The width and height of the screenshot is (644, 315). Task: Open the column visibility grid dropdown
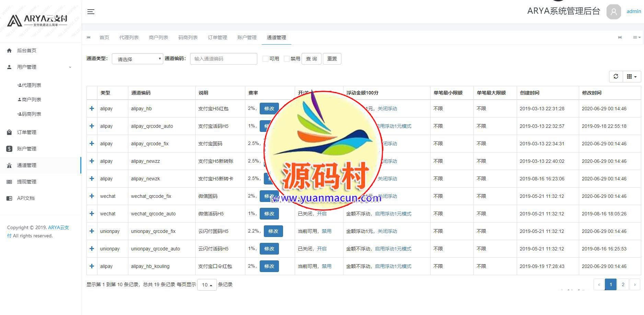tap(631, 77)
